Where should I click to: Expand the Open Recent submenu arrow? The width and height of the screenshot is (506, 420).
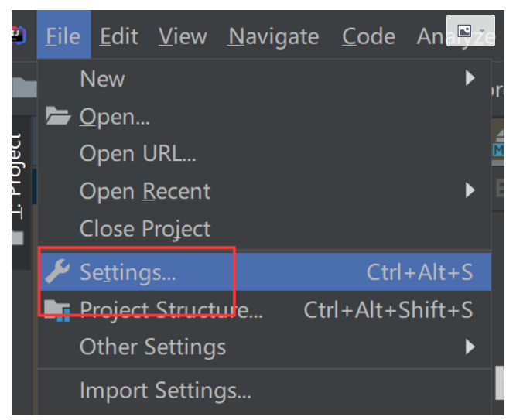pyautogui.click(x=470, y=190)
